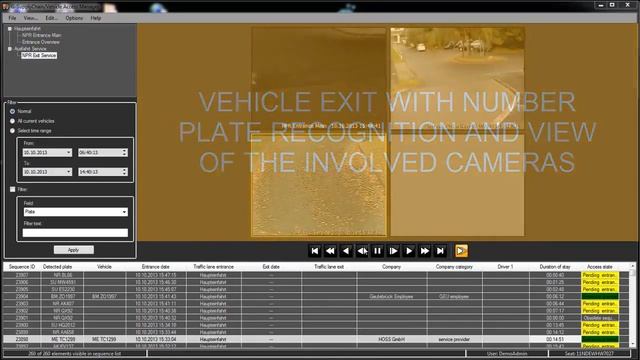Sort by Company column header
Viewport: 640px width, 360px height.
pyautogui.click(x=391, y=267)
